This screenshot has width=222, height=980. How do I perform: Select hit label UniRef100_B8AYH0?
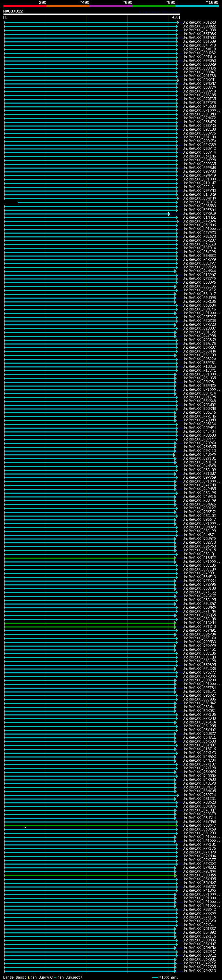point(199,198)
